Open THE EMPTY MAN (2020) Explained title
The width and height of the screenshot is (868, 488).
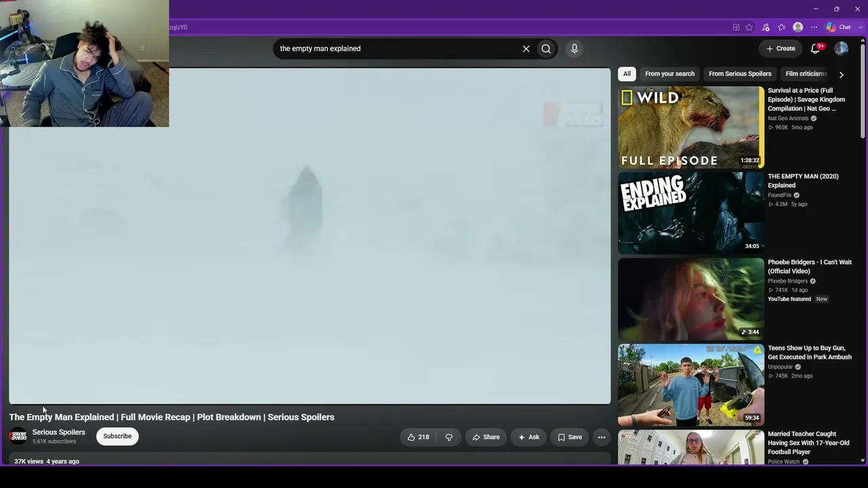(803, 180)
